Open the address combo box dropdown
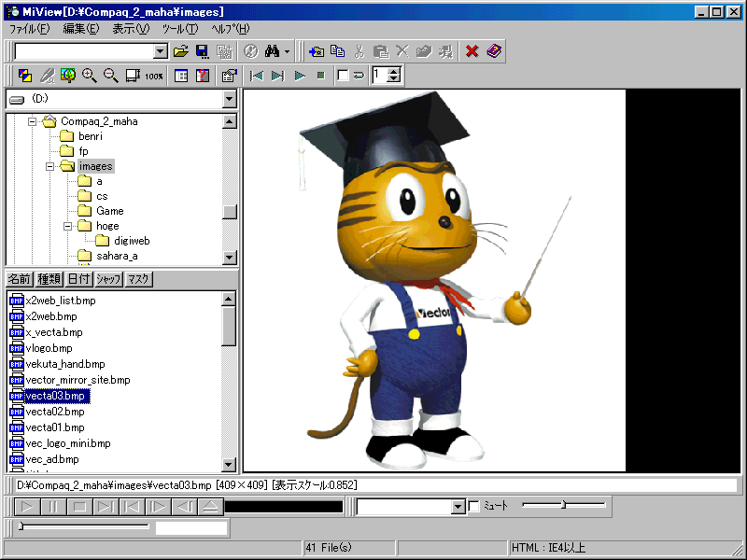747x560 pixels. (161, 51)
